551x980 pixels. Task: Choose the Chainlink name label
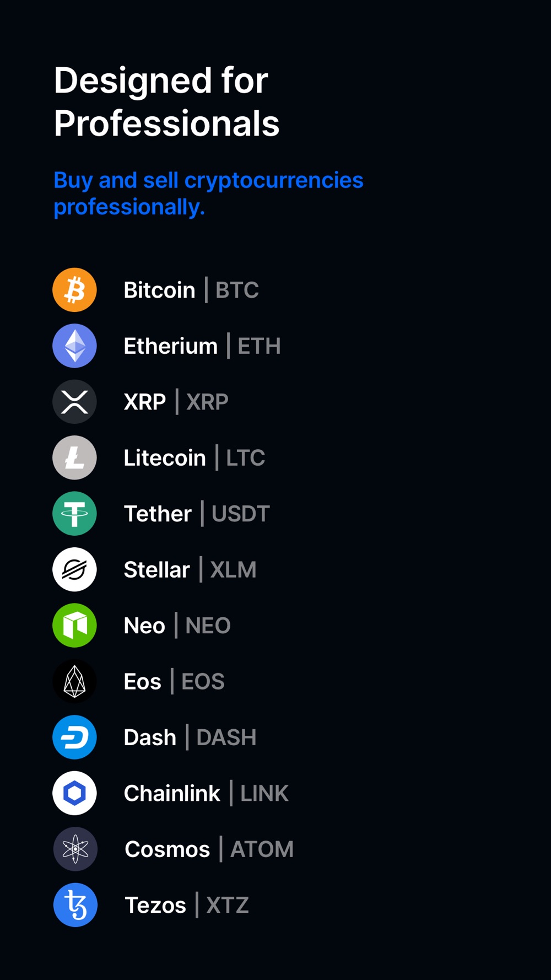pyautogui.click(x=172, y=793)
